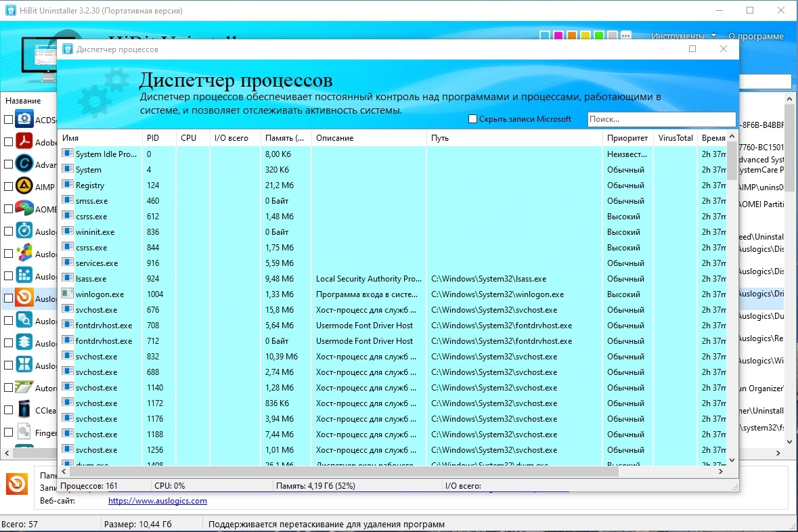Click the lsass.exe process icon
798x532 pixels.
tap(67, 278)
